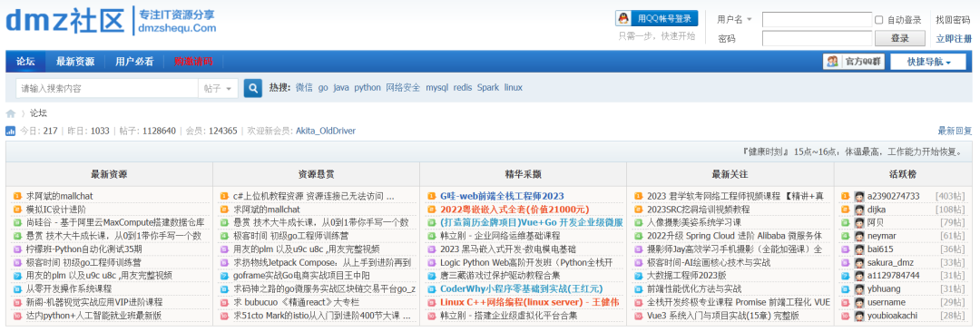Click the 最新回复 link
Image resolution: width=980 pixels, height=332 pixels.
pos(955,131)
